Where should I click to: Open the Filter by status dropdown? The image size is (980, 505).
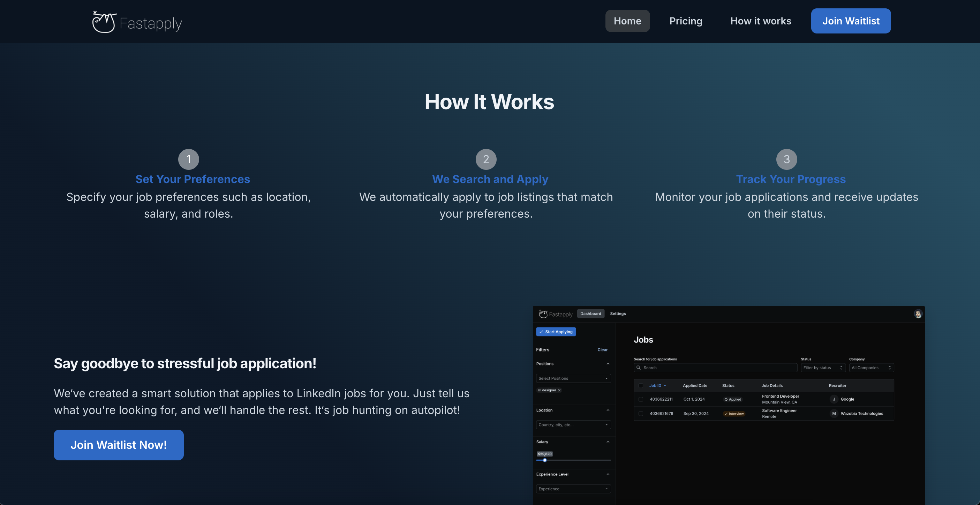pos(823,368)
